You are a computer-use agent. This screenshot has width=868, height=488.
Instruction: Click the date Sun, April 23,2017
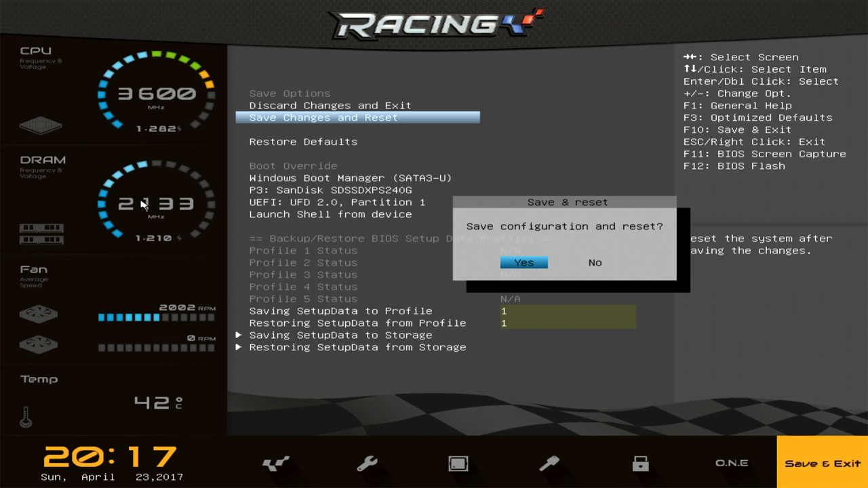click(112, 477)
